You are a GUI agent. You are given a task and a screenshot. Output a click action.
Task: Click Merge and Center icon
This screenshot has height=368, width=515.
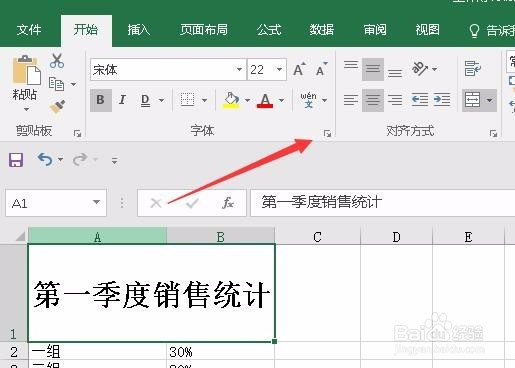[472, 100]
